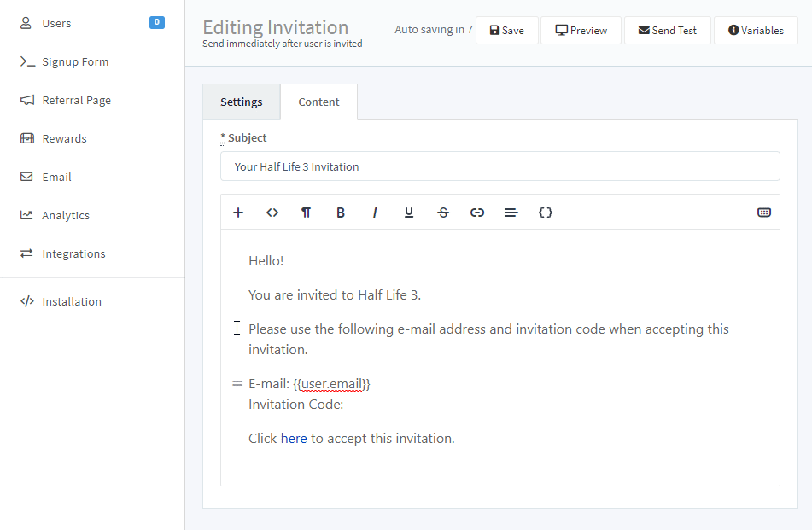Click the 'Auto saving in 7' status text
The image size is (812, 530).
coord(434,30)
